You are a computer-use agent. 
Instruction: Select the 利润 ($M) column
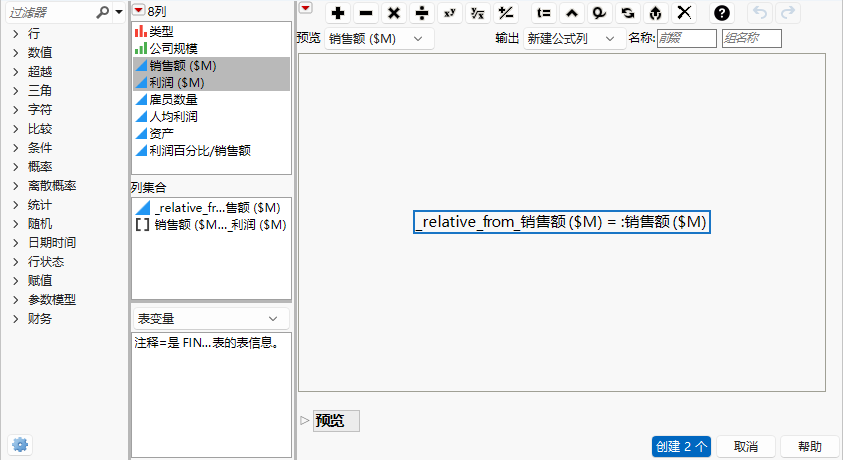tap(211, 83)
